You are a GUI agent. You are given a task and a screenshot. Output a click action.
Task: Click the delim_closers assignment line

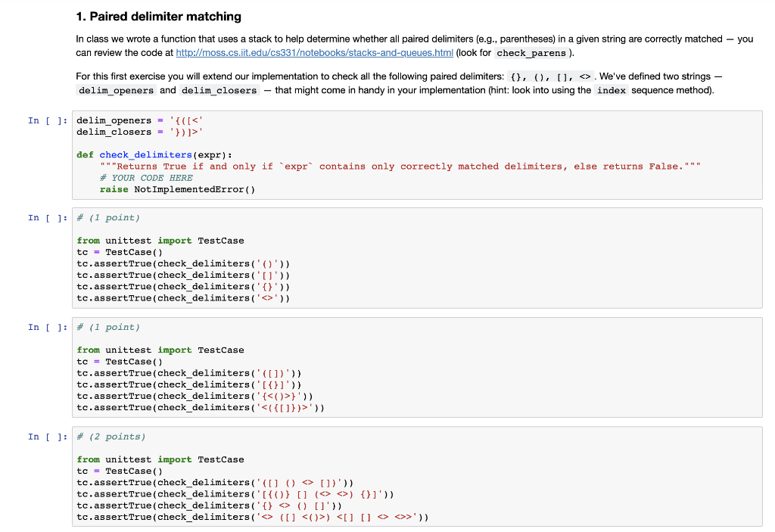pyautogui.click(x=140, y=132)
